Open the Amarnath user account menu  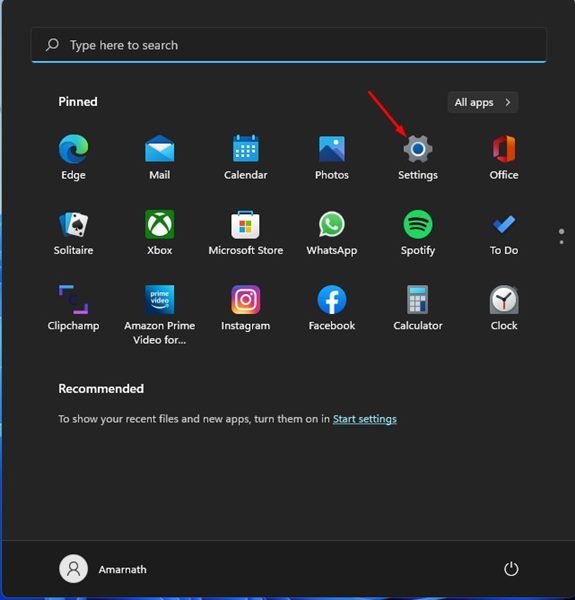pyautogui.click(x=103, y=569)
